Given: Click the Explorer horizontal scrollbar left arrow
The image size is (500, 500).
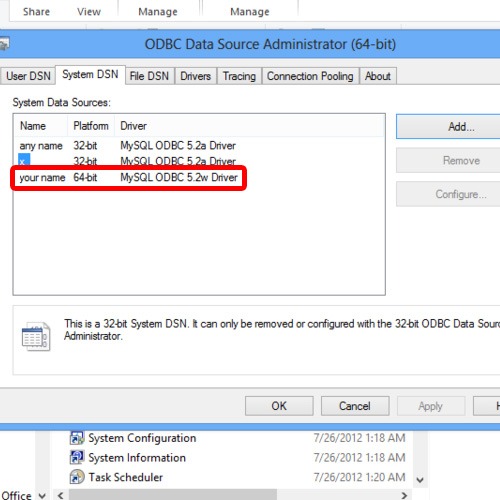Looking at the screenshot, I should tap(60, 495).
